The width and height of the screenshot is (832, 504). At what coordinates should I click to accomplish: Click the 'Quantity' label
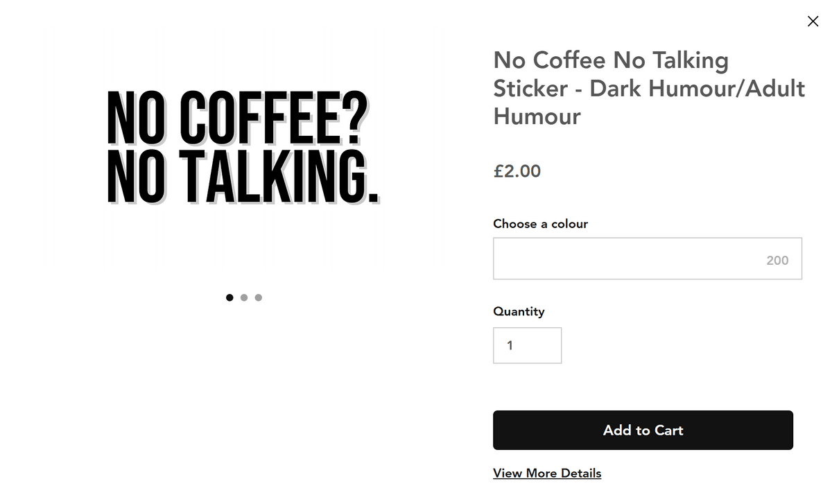(519, 311)
